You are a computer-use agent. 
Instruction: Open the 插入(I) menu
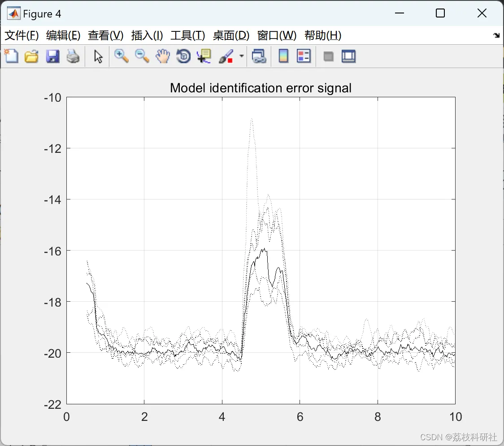(147, 35)
